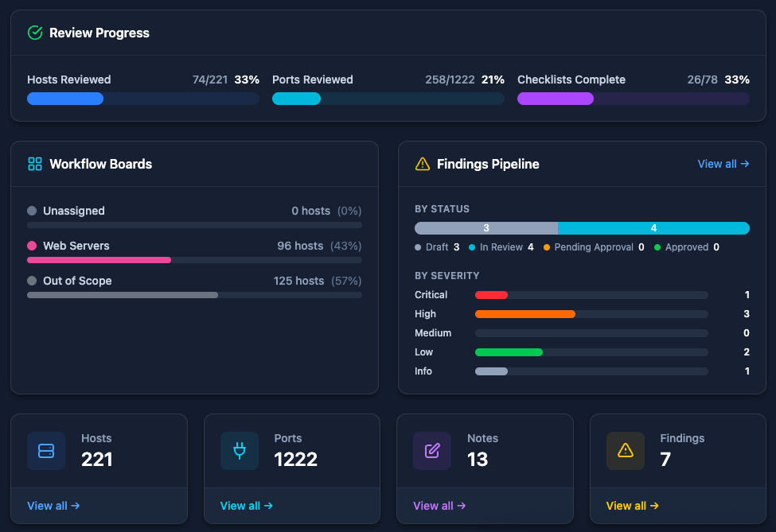Click the grid icon next to Workflow Boards
Viewport: 776px width, 532px height.
click(34, 164)
